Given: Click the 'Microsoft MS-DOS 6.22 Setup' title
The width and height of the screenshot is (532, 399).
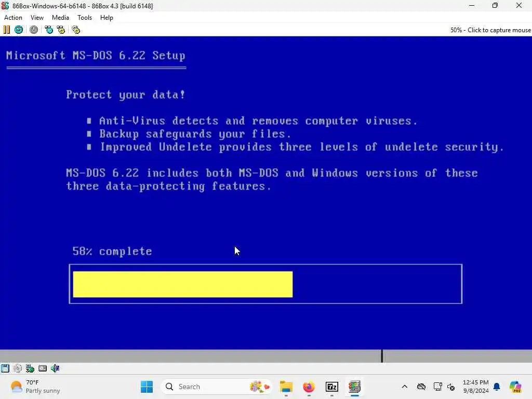Looking at the screenshot, I should [96, 55].
